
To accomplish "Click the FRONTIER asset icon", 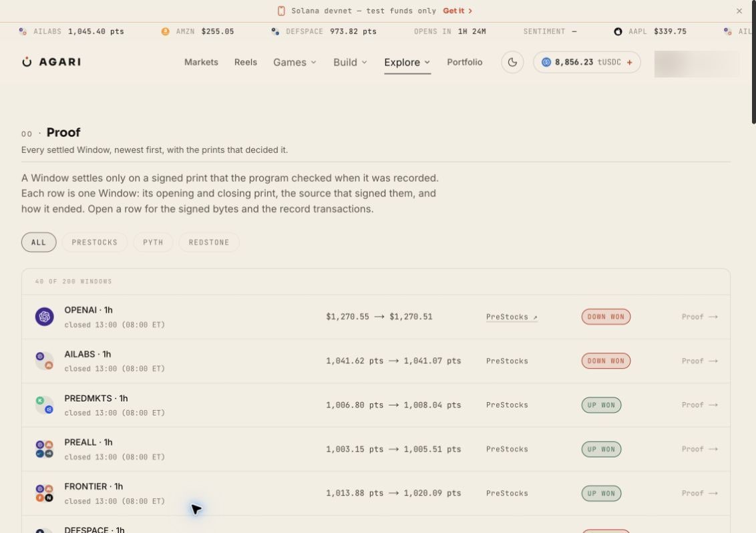I will point(44,493).
